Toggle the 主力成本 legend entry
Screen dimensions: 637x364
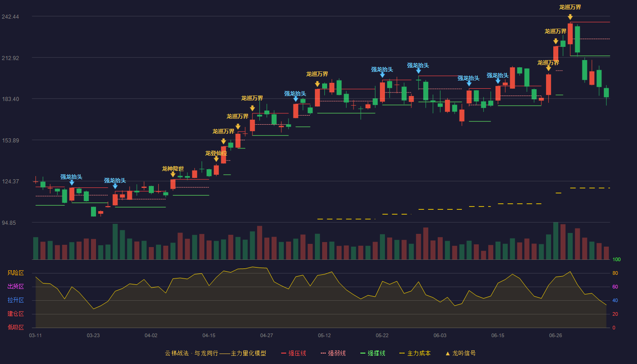point(415,353)
